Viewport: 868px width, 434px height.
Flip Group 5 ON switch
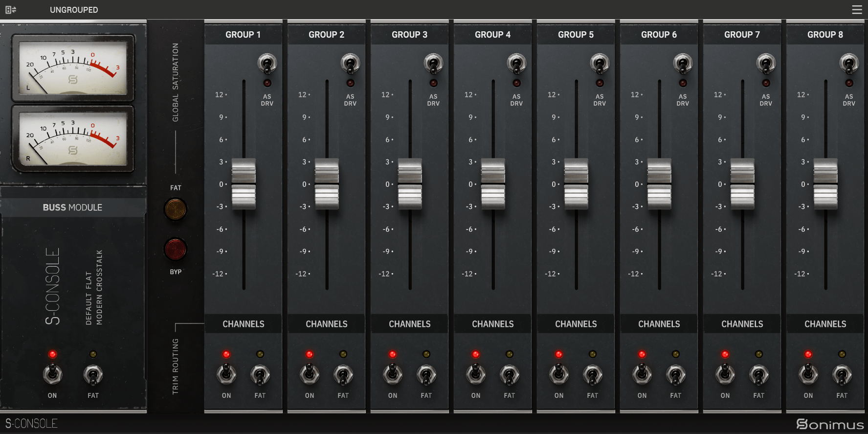559,374
